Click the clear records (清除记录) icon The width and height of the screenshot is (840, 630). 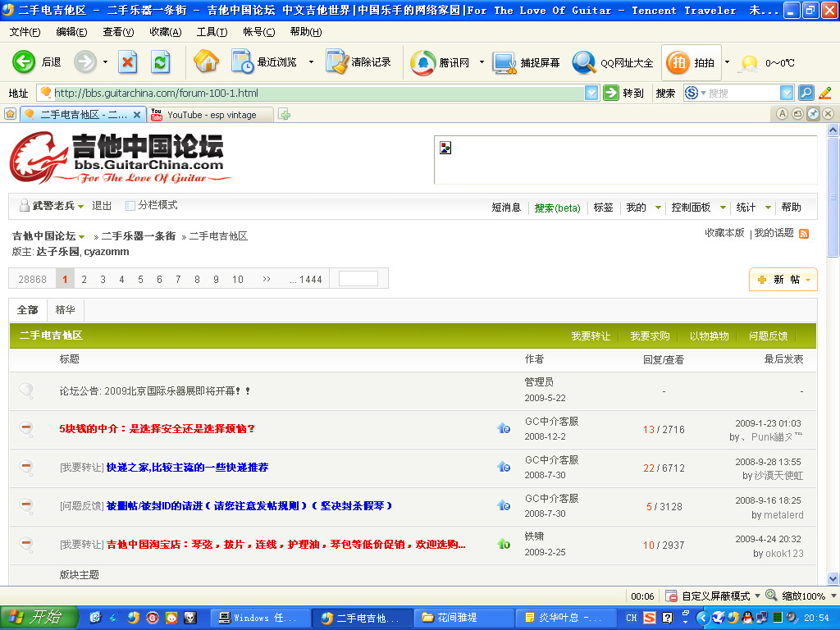click(337, 62)
